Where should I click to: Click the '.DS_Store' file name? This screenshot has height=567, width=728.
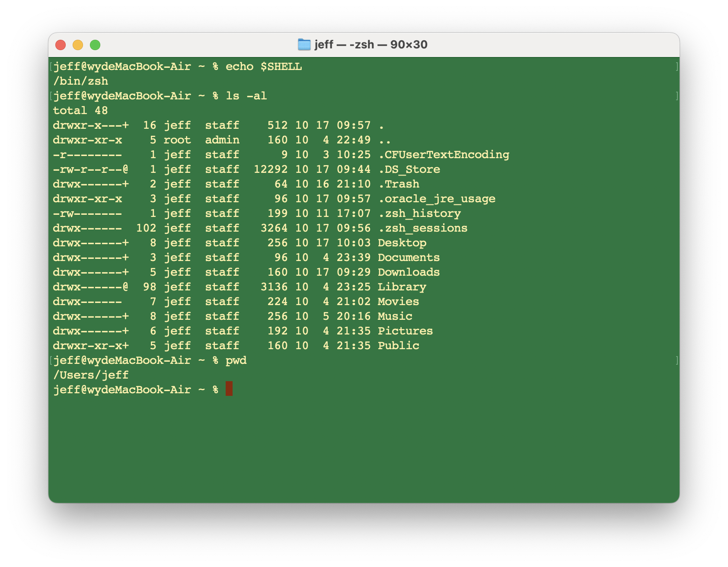(x=409, y=169)
